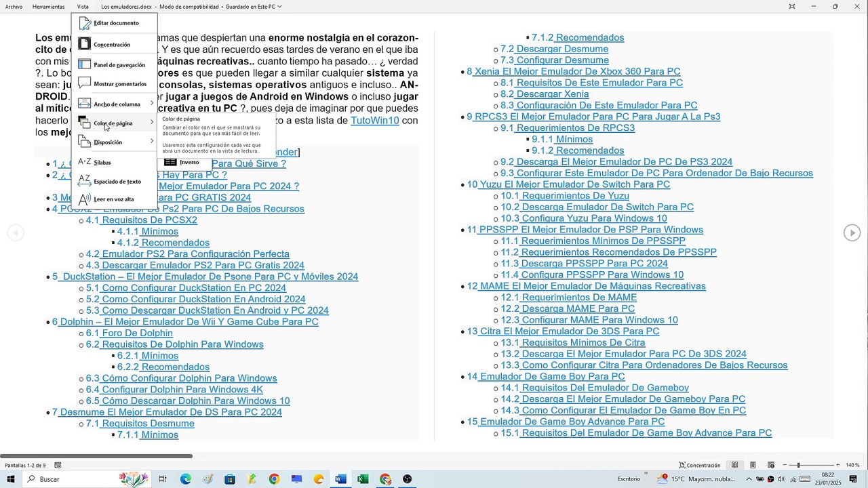
Task: Open the TutoWin10 hyperlink
Action: tap(375, 121)
